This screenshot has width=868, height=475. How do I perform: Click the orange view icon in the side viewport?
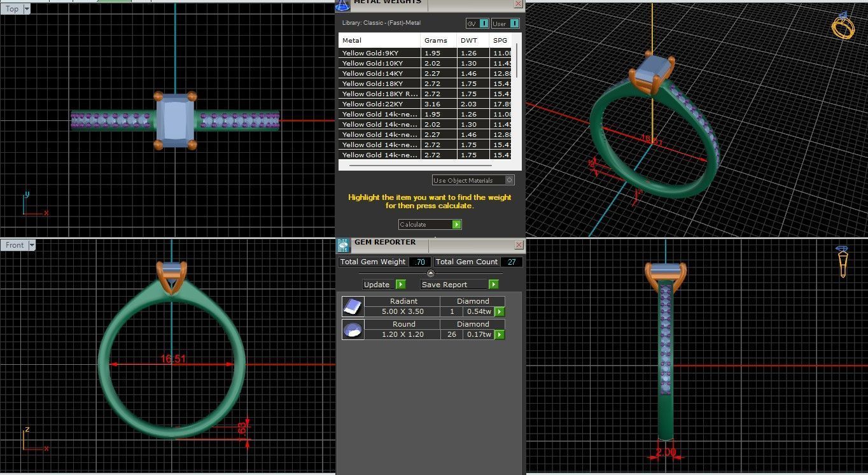[843, 261]
